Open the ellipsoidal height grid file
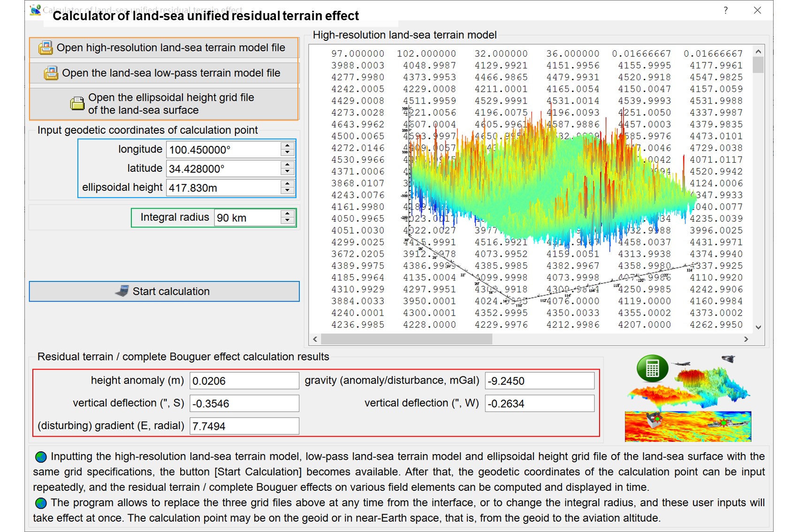 [x=164, y=104]
